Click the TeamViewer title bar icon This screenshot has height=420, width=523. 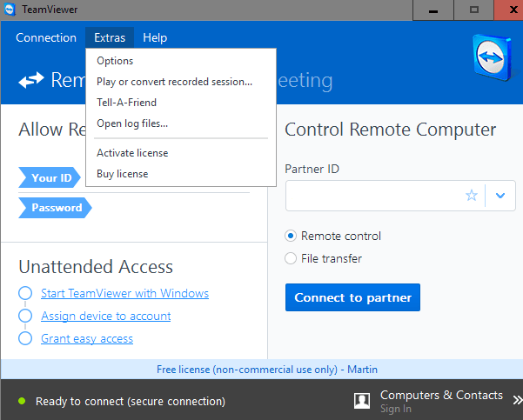(10, 10)
